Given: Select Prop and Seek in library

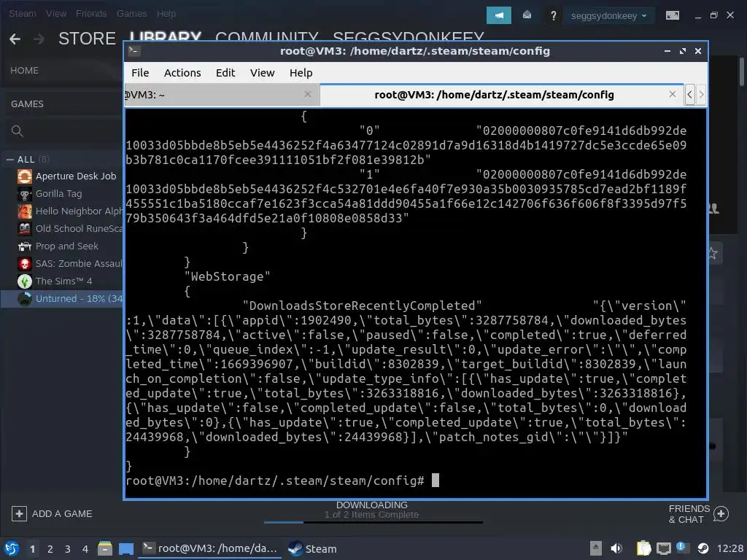Looking at the screenshot, I should click(x=66, y=246).
